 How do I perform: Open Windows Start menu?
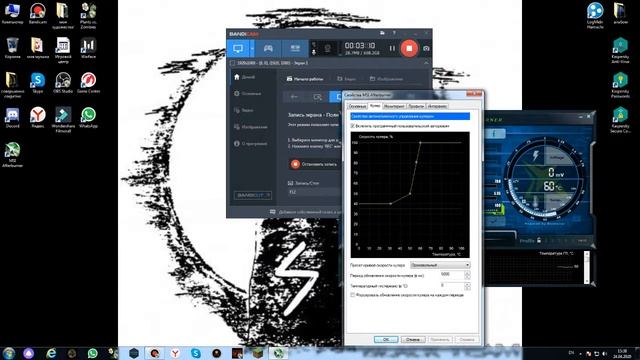click(x=9, y=353)
